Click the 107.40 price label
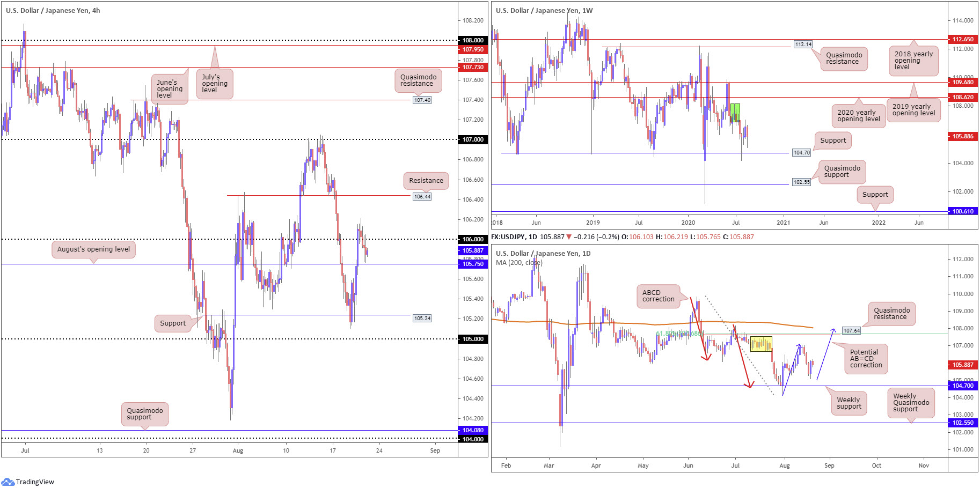980x488 pixels. [422, 100]
